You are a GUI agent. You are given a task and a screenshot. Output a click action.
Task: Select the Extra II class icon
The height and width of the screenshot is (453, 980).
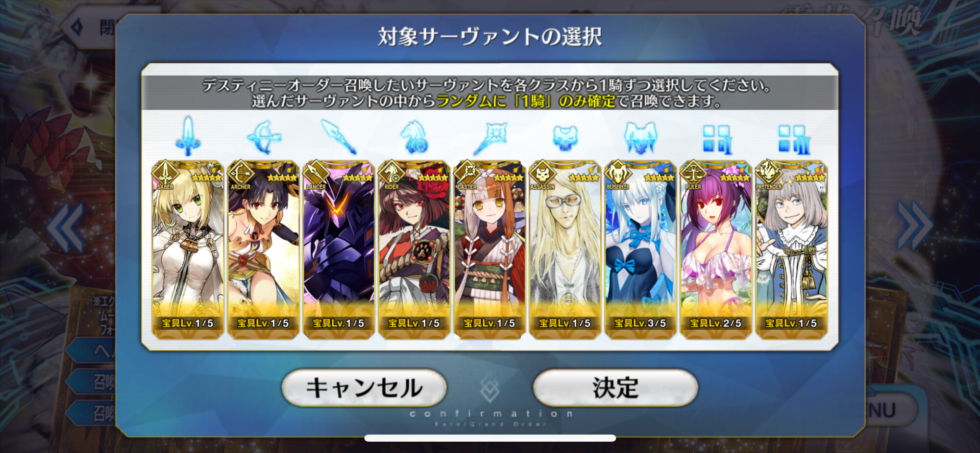point(792,139)
